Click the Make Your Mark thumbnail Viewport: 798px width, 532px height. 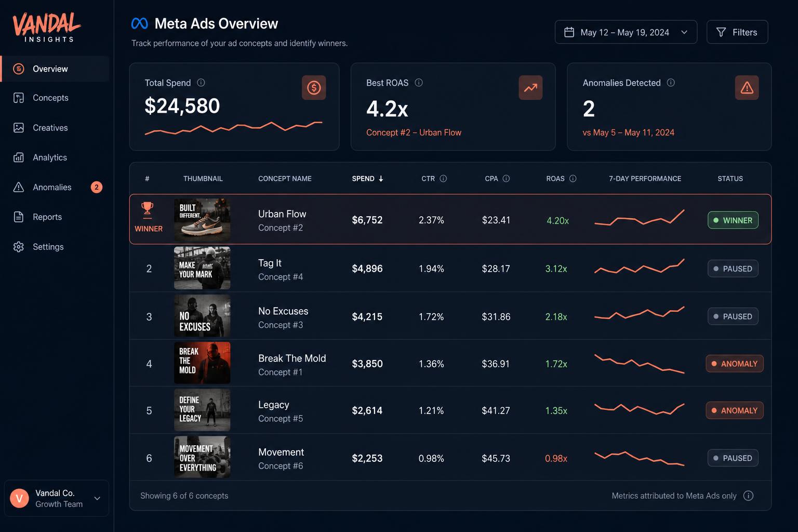(202, 268)
